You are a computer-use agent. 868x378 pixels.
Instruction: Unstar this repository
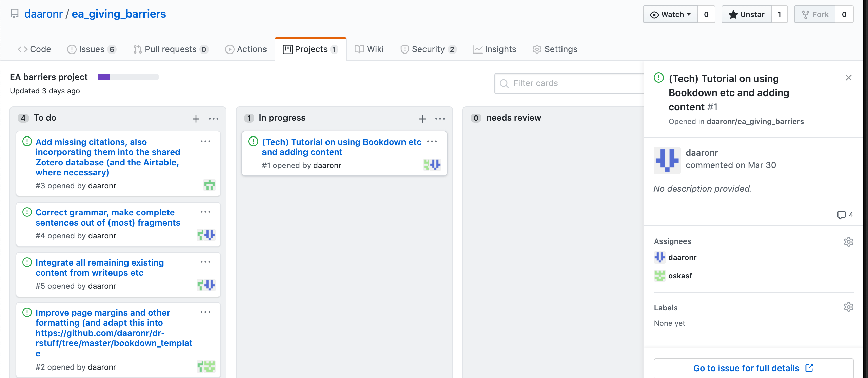coord(747,14)
